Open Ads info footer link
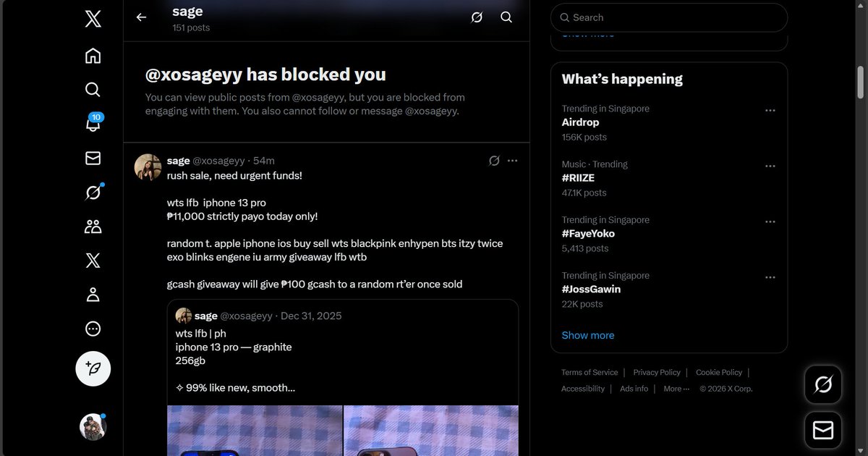The height and width of the screenshot is (456, 868). coord(634,389)
